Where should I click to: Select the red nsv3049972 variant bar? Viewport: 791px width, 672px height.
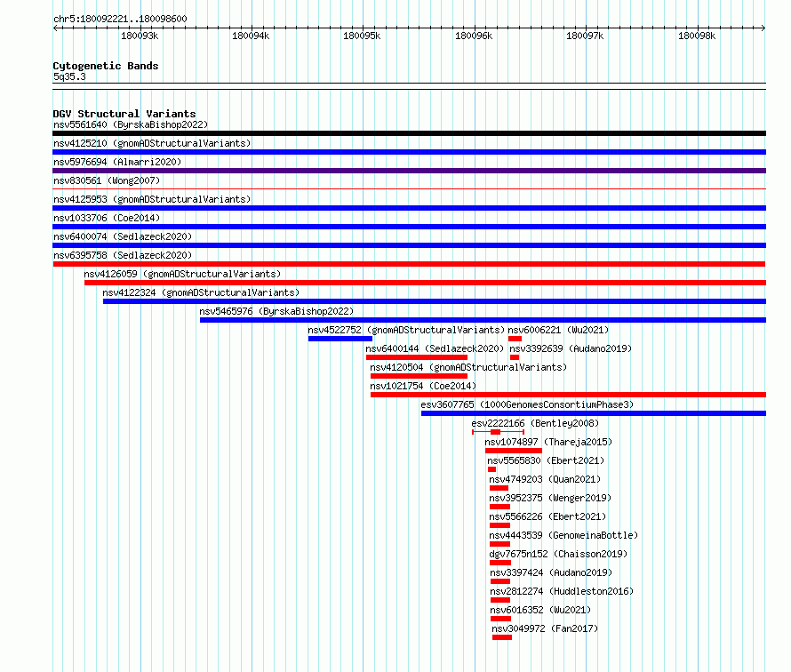pos(502,637)
